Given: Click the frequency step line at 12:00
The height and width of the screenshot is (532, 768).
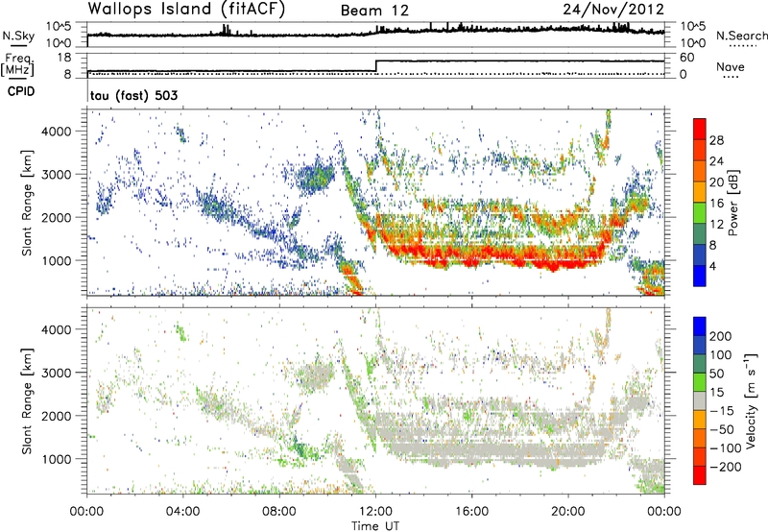Looking at the screenshot, I should (x=375, y=65).
